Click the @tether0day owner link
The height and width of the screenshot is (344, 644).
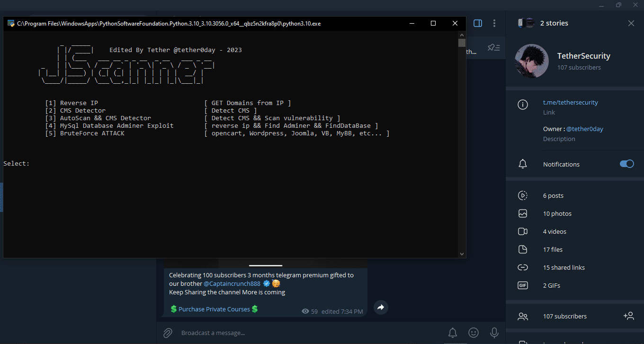[x=584, y=129]
